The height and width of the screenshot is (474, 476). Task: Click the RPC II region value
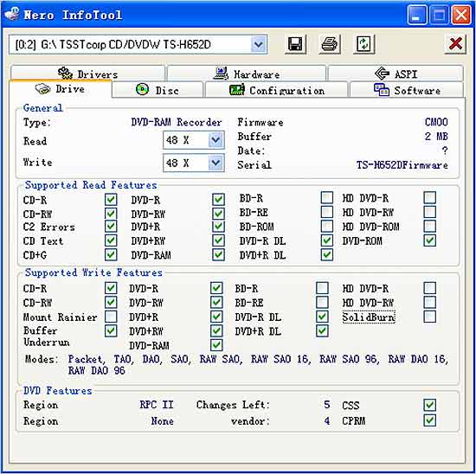click(x=157, y=405)
